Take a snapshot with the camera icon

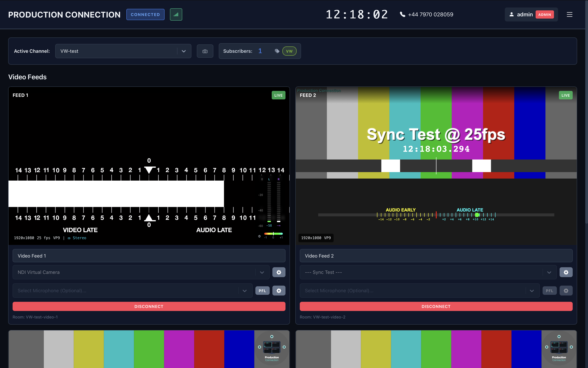point(205,51)
